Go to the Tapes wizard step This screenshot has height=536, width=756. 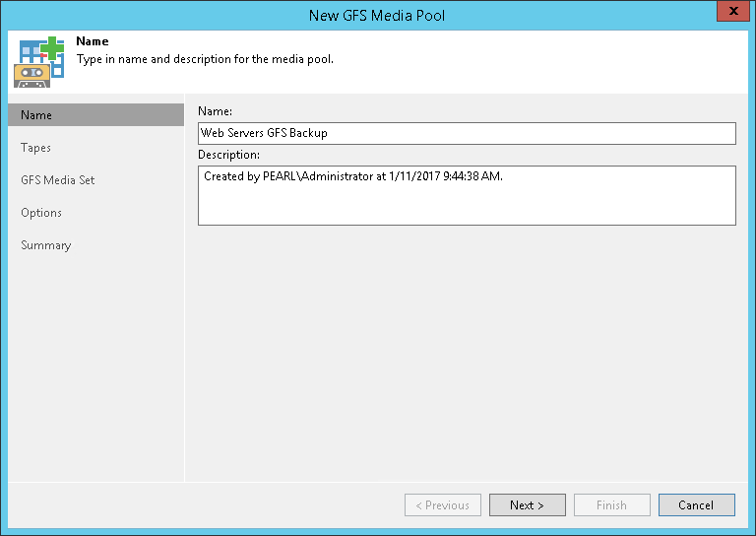(36, 148)
